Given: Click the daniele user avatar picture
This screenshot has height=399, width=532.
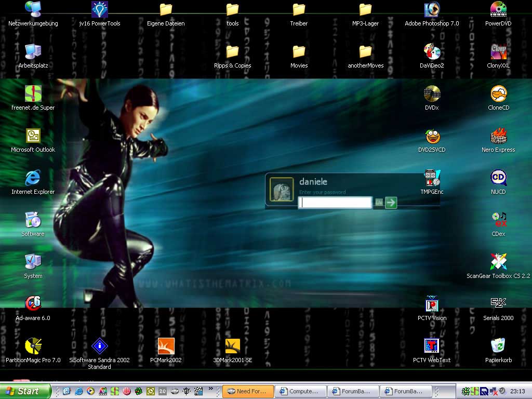Looking at the screenshot, I should pyautogui.click(x=282, y=189).
